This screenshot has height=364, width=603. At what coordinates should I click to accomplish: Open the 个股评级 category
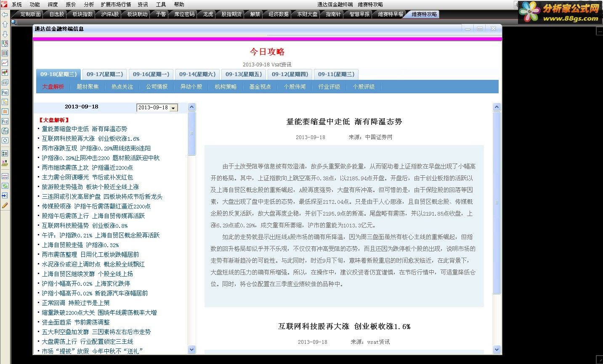(364, 87)
